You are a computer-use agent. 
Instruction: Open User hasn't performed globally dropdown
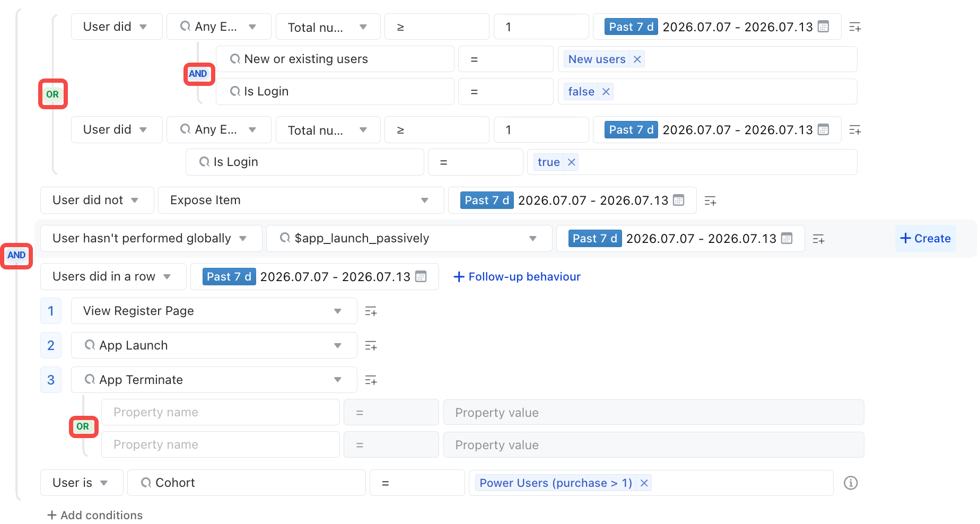(151, 238)
